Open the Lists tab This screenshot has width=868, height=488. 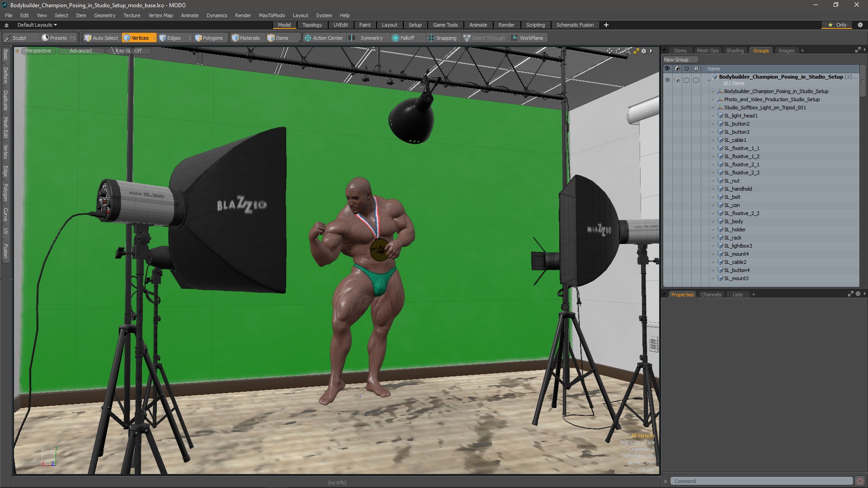tap(737, 295)
